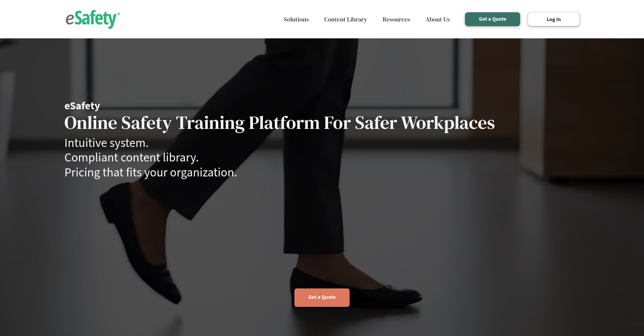Click the Online Safety Training Platform headline
Screen dimensions: 644x336
pos(279,123)
